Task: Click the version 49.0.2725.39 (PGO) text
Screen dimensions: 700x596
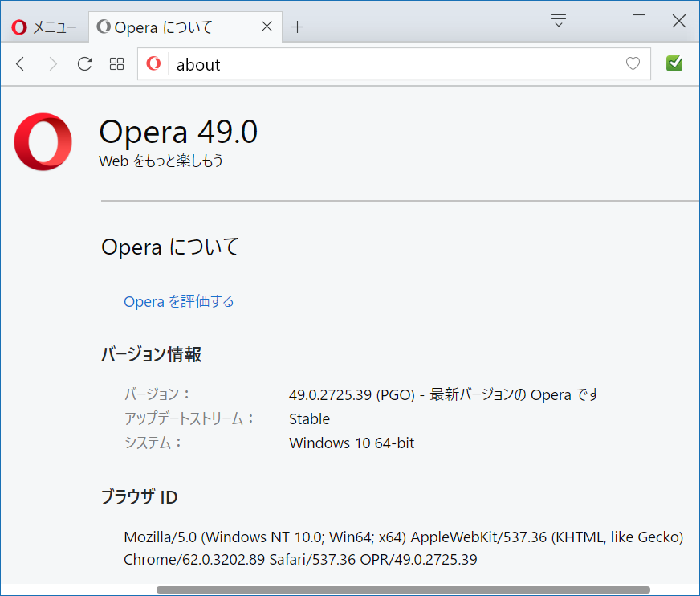Action: tap(352, 395)
